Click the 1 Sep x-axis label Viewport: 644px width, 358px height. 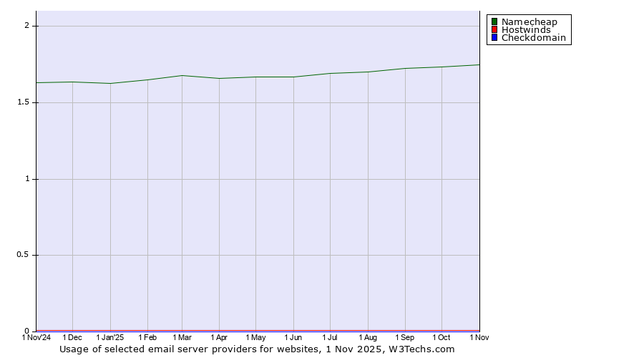pos(405,337)
